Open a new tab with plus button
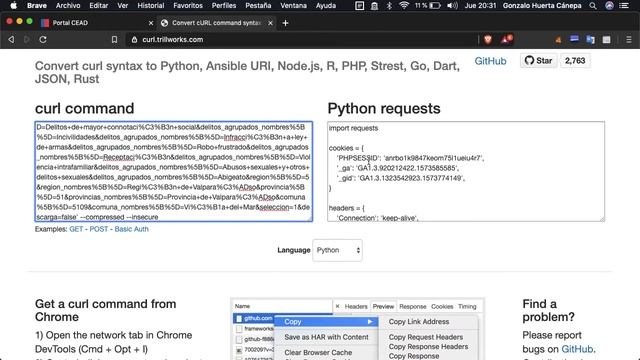This screenshot has width=640, height=360. pyautogui.click(x=285, y=23)
